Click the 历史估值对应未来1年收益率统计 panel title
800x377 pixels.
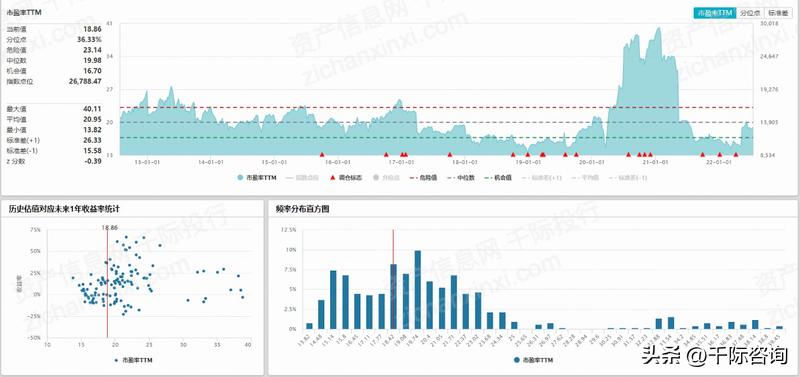[x=64, y=209]
